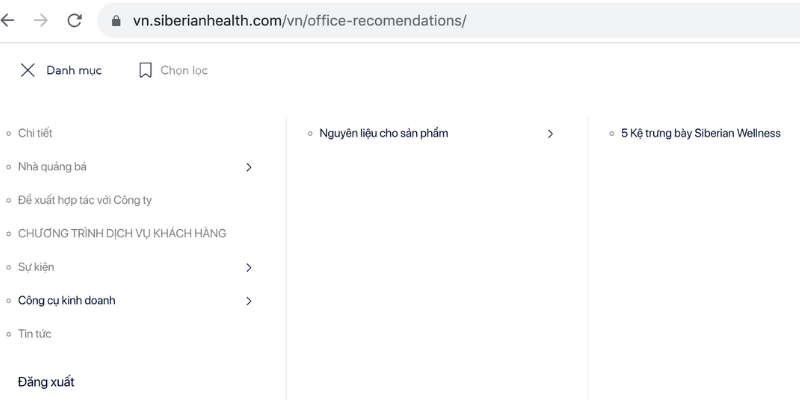The width and height of the screenshot is (800, 400).
Task: Open the Chi tiết menu item
Action: click(35, 133)
